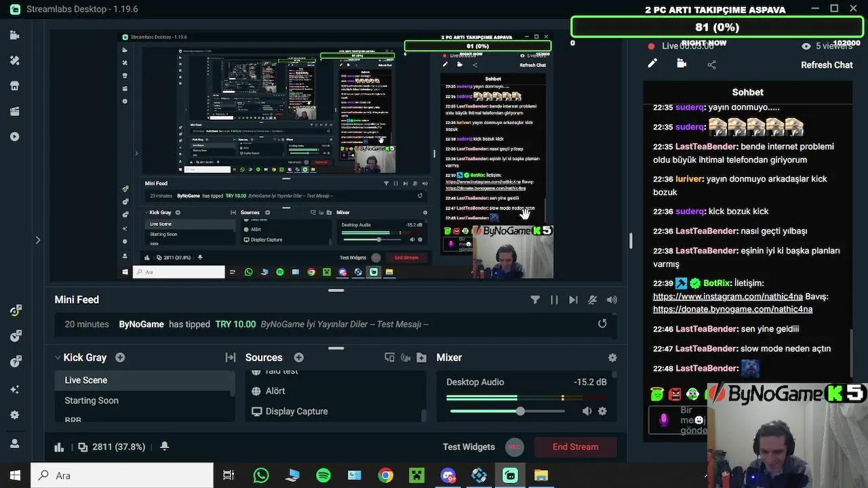The image size is (868, 488).
Task: Click the third external link icon above the sparkle icon
Action: click(16, 362)
